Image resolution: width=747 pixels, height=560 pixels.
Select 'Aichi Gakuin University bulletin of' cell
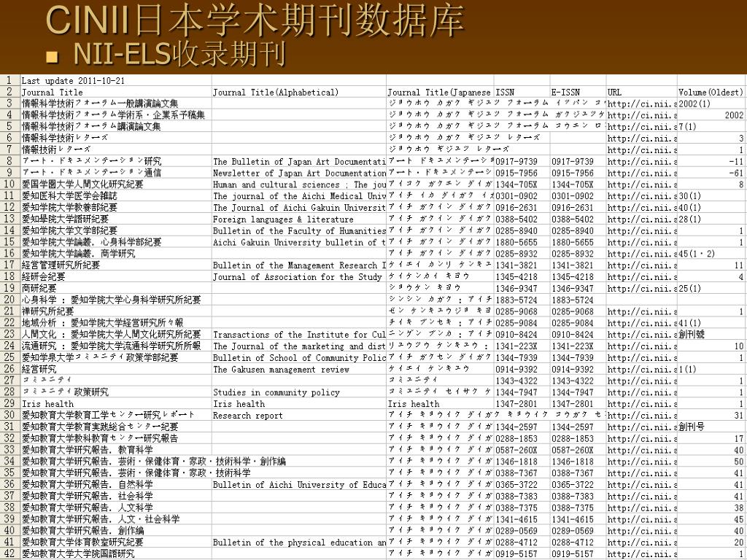pyautogui.click(x=298, y=242)
